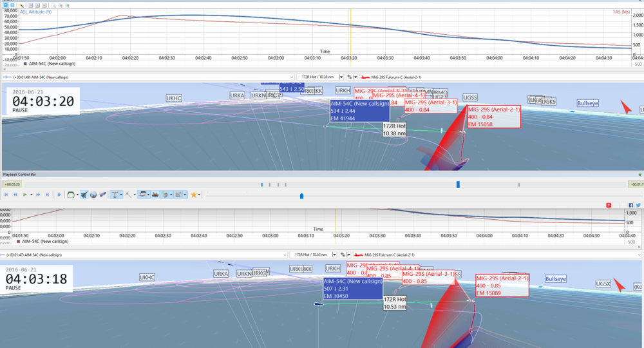Viewport: 644px width, 348px height.
Task: Open the play speed dropdown arrow
Action: pos(32,195)
